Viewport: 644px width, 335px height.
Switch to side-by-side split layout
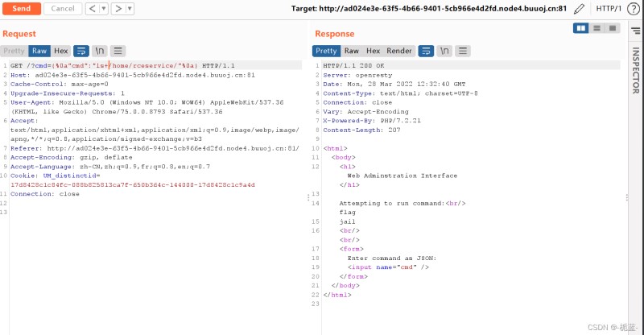pos(581,28)
